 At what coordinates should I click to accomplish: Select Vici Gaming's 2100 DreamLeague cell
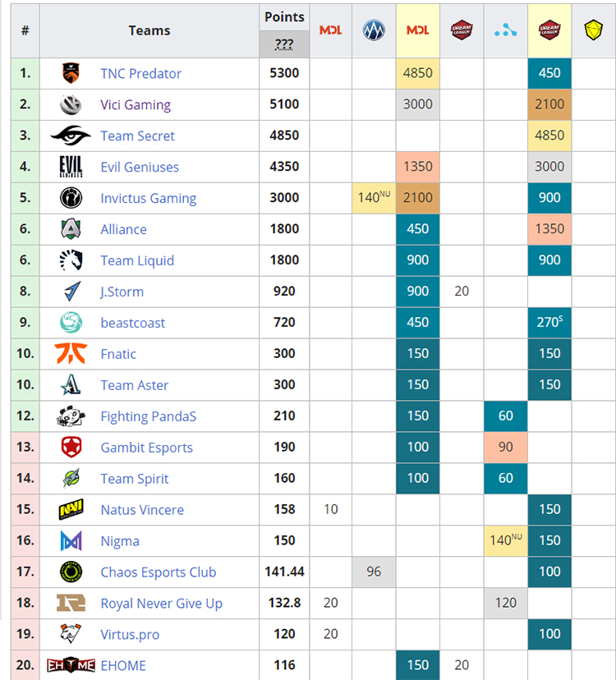549,104
